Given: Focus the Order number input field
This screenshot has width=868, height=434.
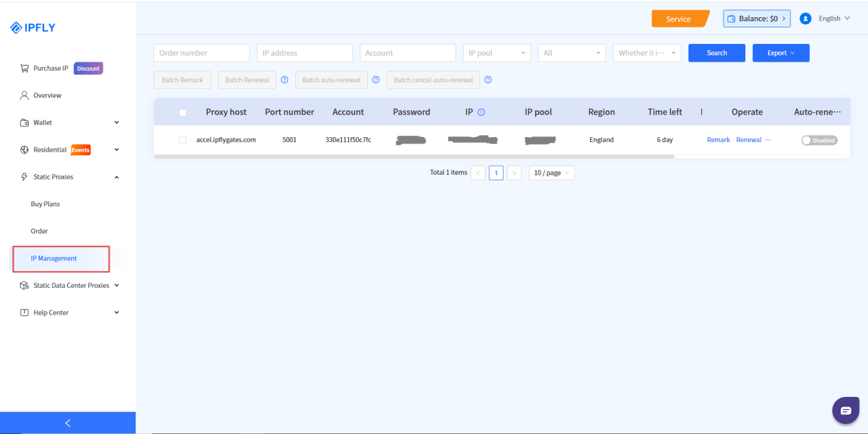Looking at the screenshot, I should (201, 53).
